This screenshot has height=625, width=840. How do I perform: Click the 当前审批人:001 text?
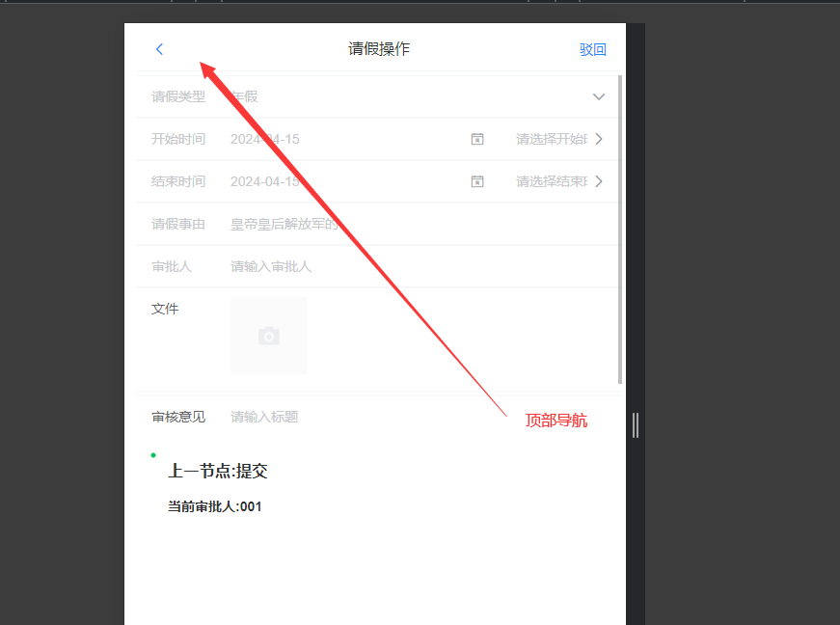pos(214,506)
